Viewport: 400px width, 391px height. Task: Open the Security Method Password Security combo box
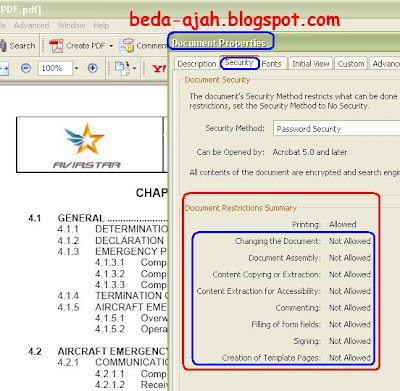pos(337,129)
